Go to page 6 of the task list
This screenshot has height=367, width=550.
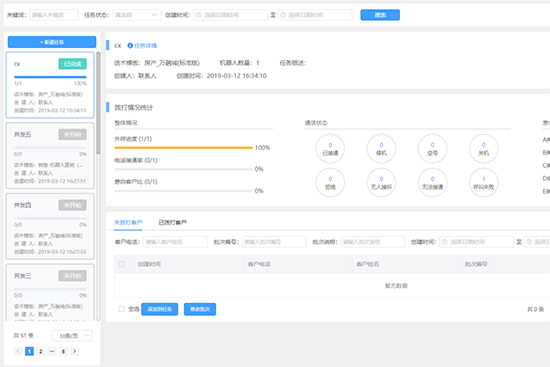(x=63, y=351)
